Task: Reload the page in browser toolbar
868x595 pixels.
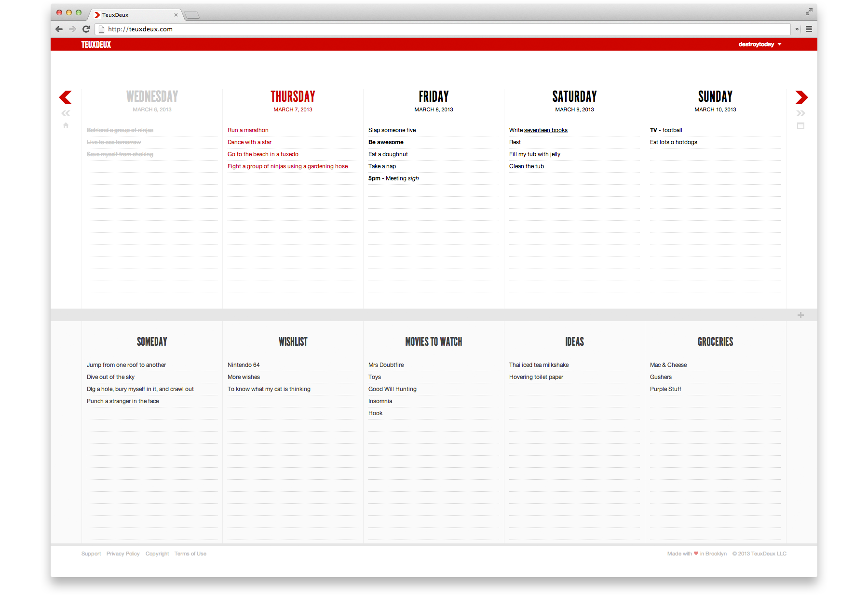Action: (x=86, y=29)
